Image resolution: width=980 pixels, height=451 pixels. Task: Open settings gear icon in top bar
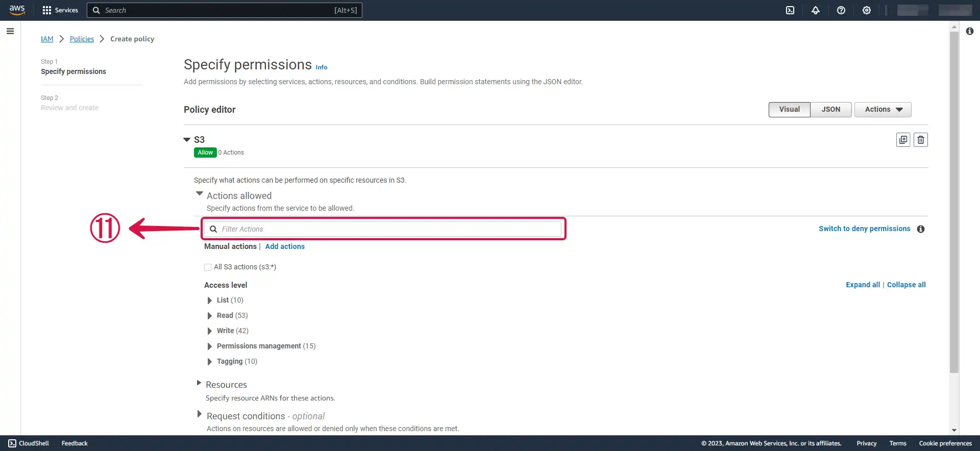tap(867, 10)
